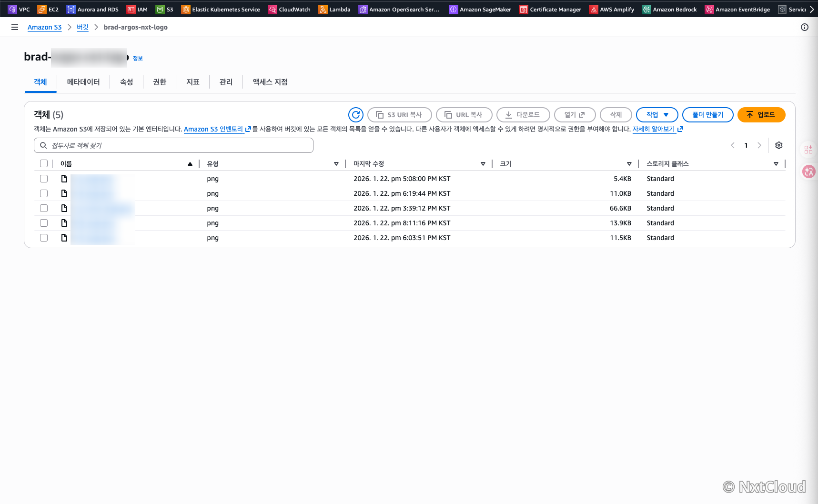Switch to the 객체 tab
The image size is (818, 504).
pyautogui.click(x=40, y=82)
